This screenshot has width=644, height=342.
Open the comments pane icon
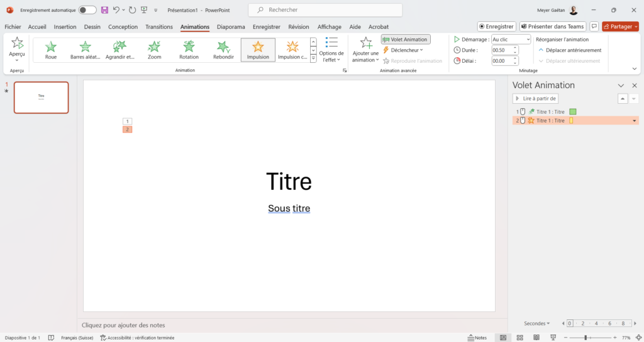point(594,26)
